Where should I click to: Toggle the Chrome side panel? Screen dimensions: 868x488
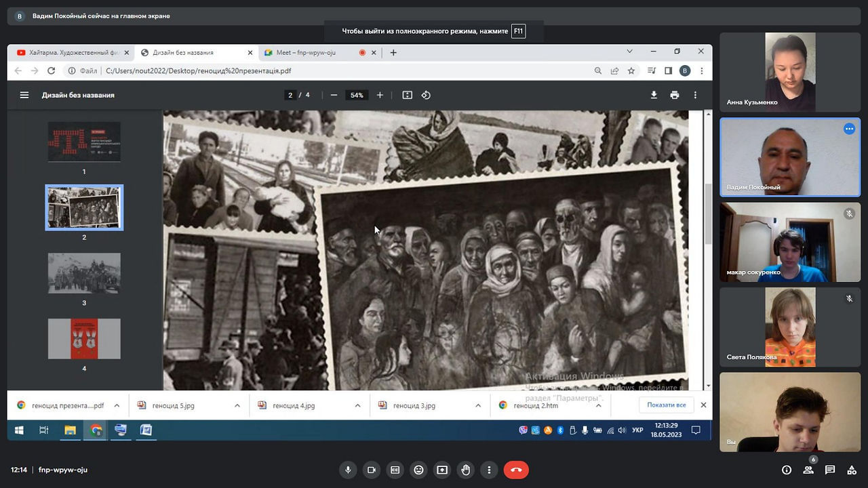click(x=668, y=70)
